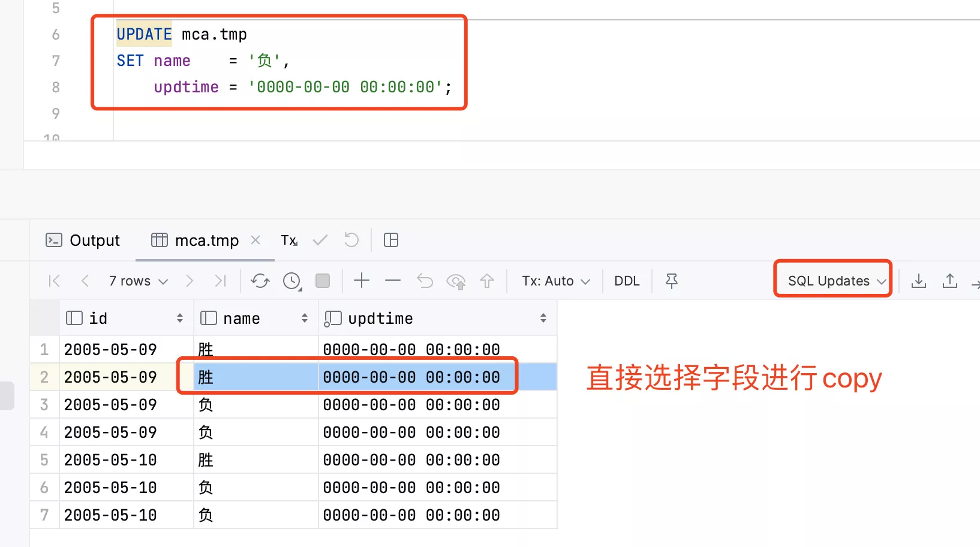Click the UPDATE keyword on line 6
This screenshot has width=980, height=547.
pos(144,34)
